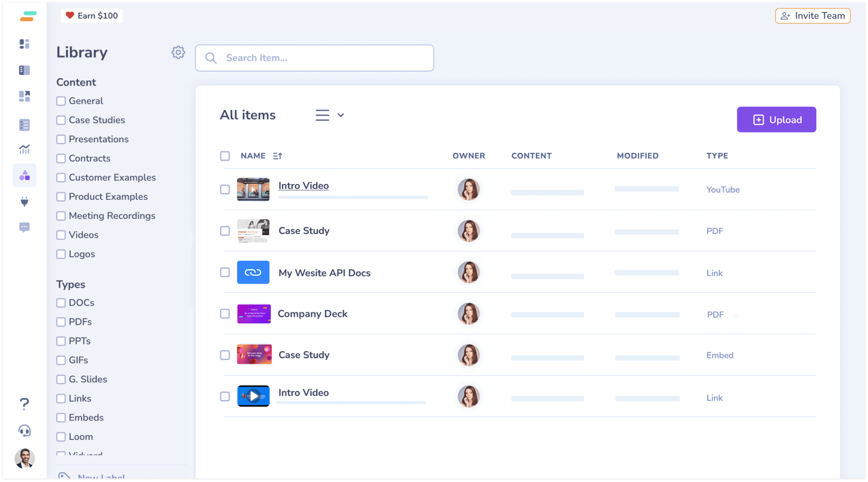
Task: Open the PDF Case Study thumbnail
Action: coord(253,231)
